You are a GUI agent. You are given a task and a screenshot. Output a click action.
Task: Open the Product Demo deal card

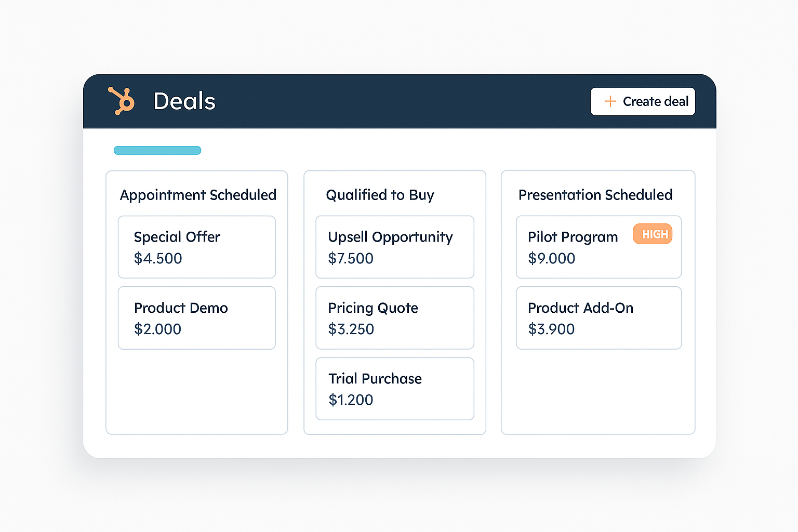tap(197, 318)
